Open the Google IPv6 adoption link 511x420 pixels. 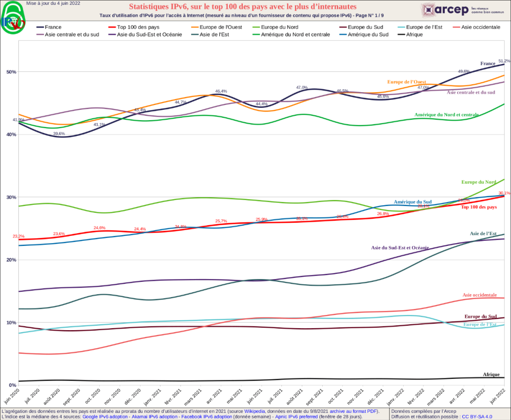tap(105, 417)
